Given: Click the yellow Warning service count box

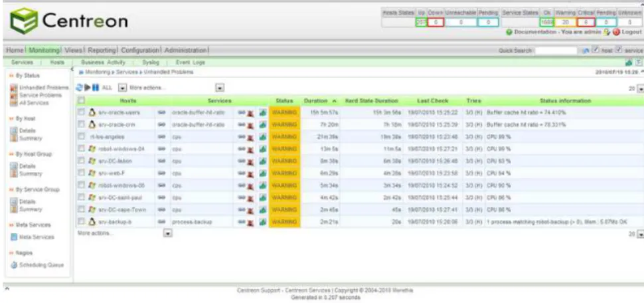Looking at the screenshot, I should click(x=566, y=22).
